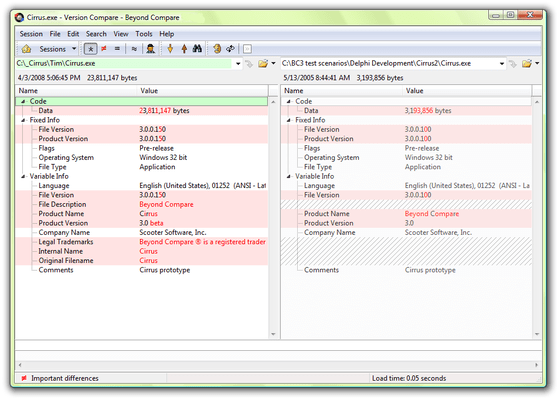Jump to Next Difference down arrow

[x=170, y=49]
